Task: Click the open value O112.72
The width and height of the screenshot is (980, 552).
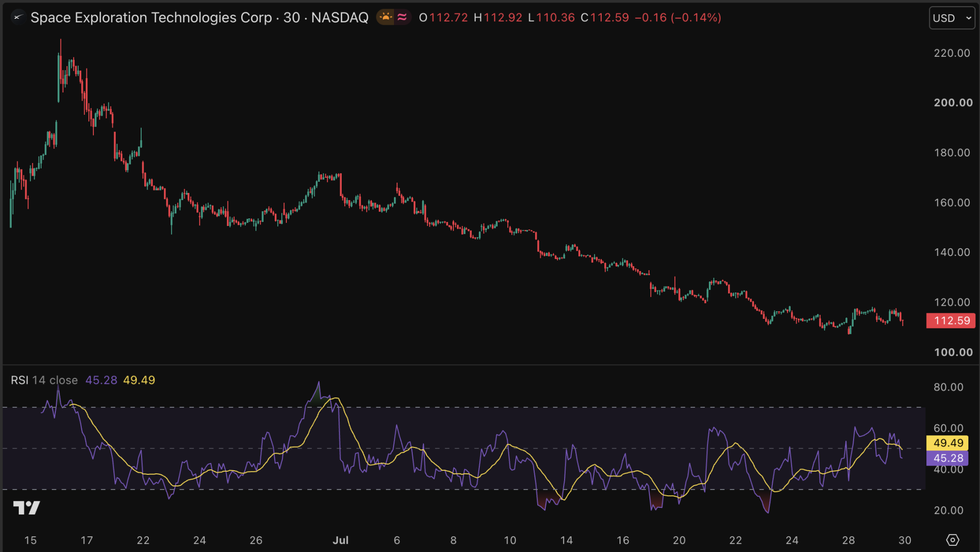Action: (x=443, y=18)
